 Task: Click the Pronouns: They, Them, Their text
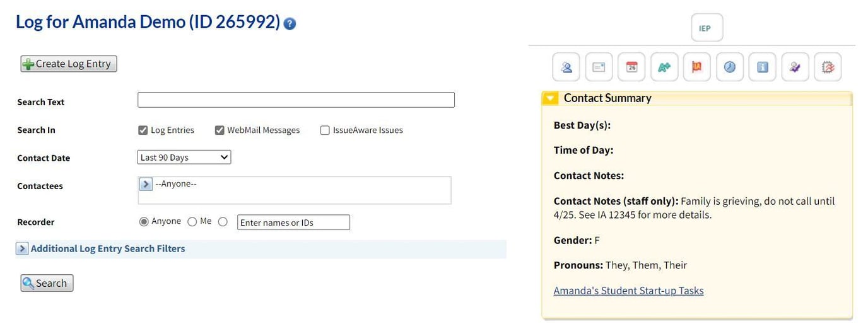620,265
